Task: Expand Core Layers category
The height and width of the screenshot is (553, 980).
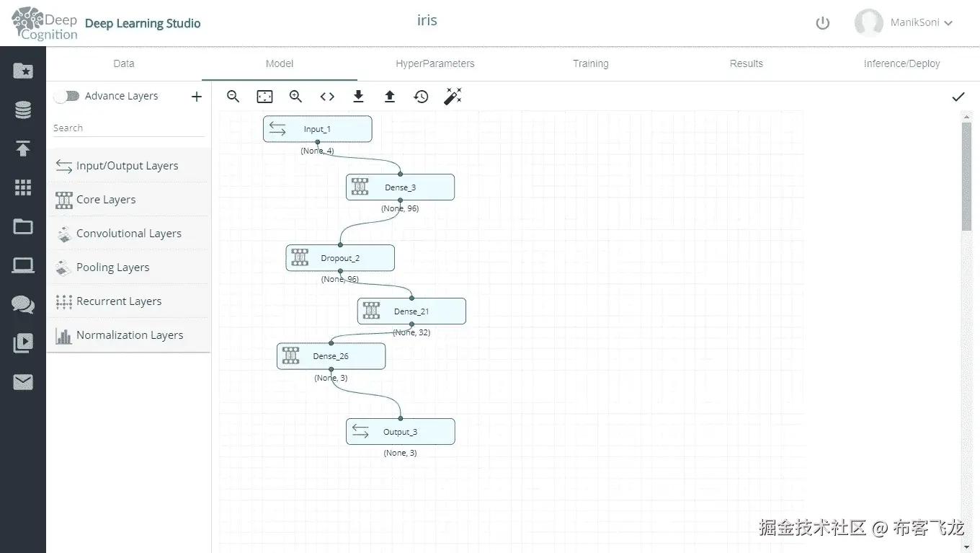Action: coord(128,200)
